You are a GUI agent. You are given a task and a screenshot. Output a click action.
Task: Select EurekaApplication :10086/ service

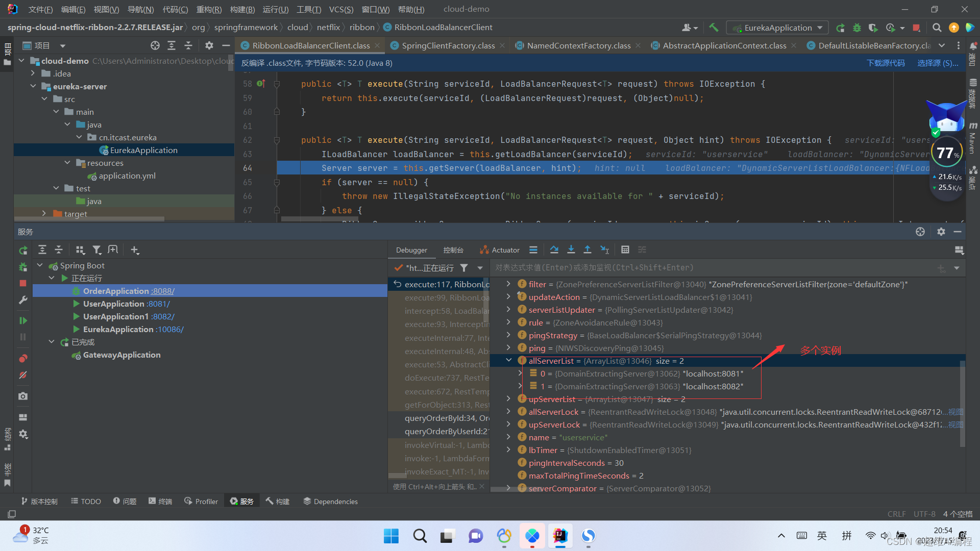133,329
